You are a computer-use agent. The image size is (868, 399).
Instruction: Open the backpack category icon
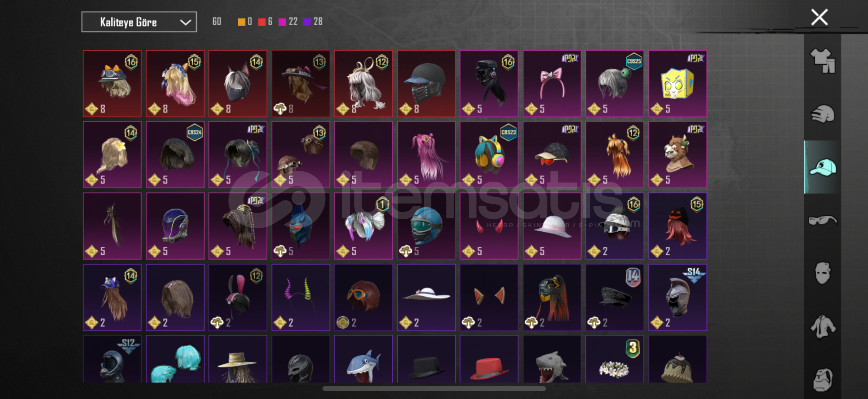823,379
